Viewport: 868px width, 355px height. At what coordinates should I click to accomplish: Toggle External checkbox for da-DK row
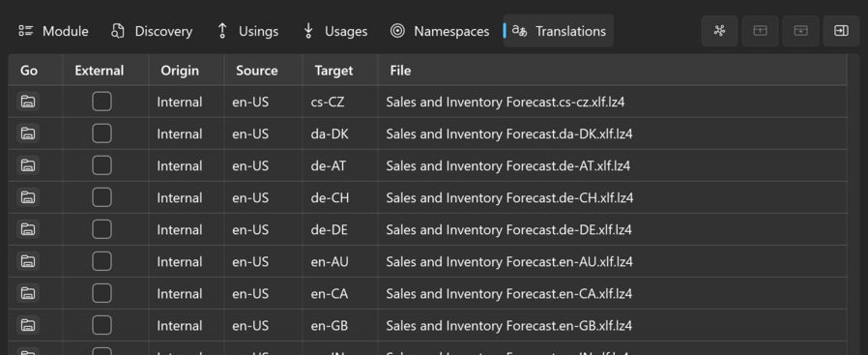tap(101, 133)
